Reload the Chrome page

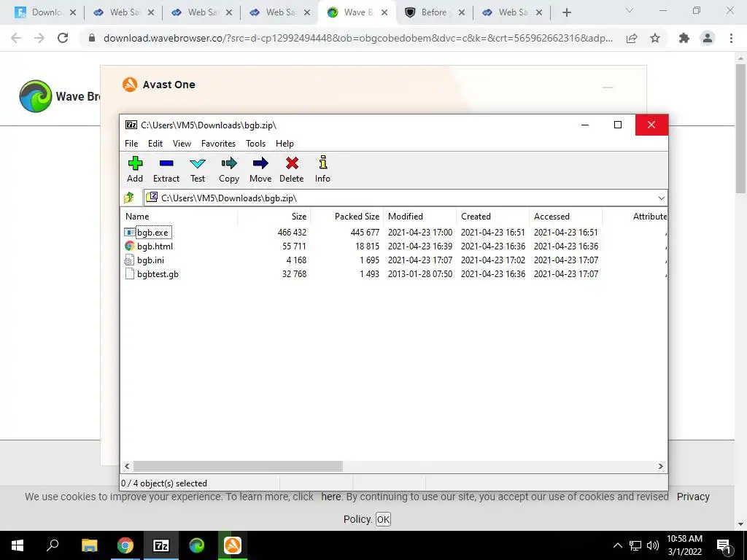[x=63, y=38]
